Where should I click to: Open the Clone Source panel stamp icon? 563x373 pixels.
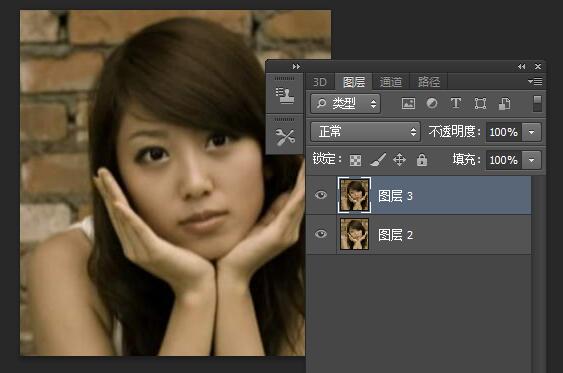pos(284,96)
